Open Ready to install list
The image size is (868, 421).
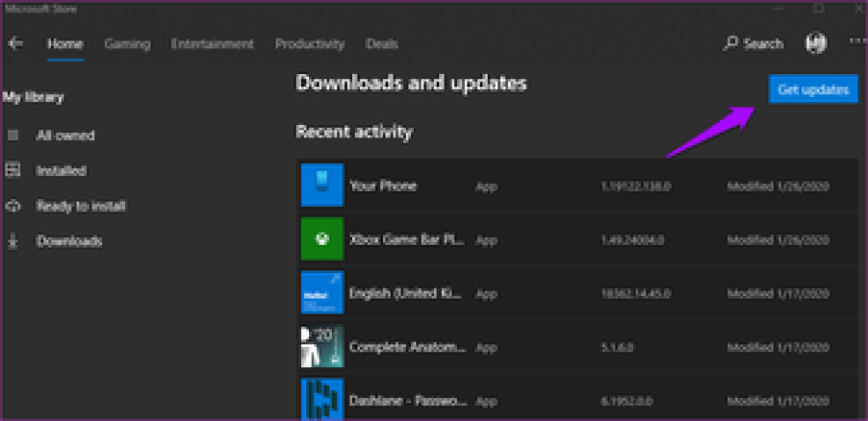(x=80, y=206)
